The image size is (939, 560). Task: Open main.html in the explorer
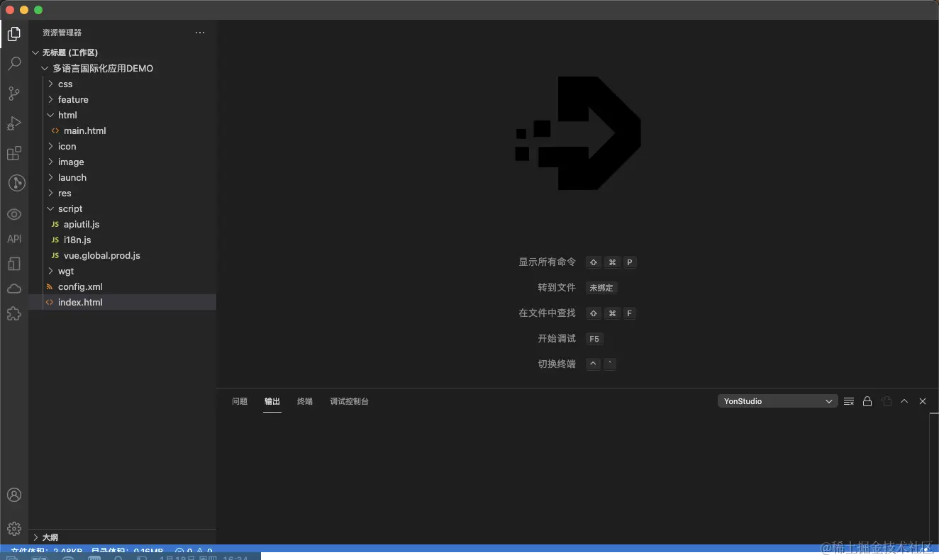(122, 130)
